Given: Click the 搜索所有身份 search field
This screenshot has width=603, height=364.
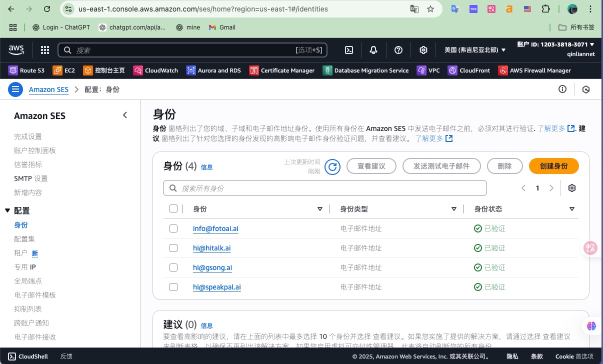Looking at the screenshot, I should click(x=325, y=188).
